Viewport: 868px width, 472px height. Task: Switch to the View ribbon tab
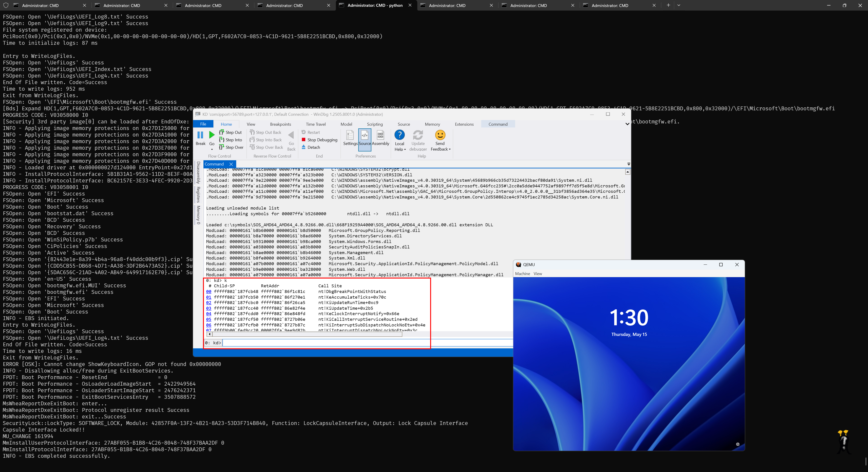click(x=251, y=124)
